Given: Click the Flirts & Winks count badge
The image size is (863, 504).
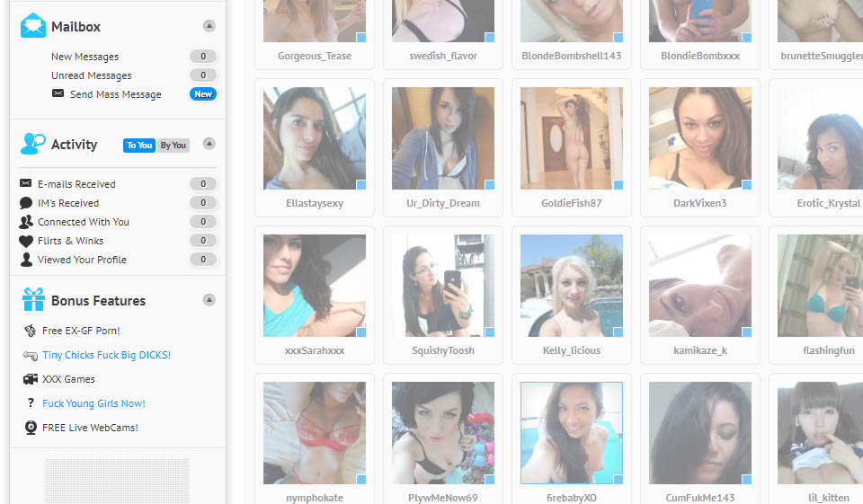Looking at the screenshot, I should tap(203, 241).
